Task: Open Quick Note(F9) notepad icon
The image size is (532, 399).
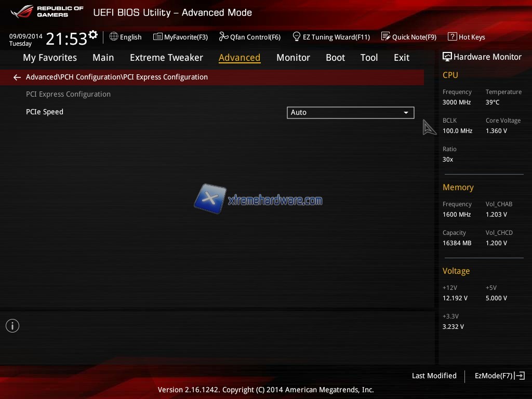Action: coord(385,37)
